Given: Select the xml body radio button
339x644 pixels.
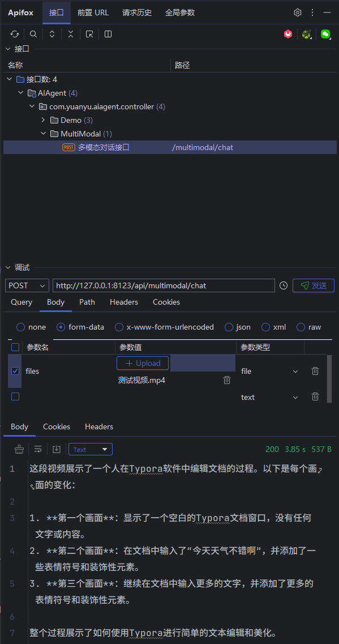Looking at the screenshot, I should 265,327.
